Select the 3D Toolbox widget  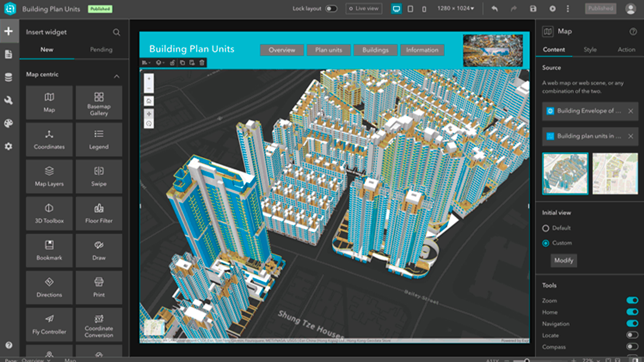49,213
